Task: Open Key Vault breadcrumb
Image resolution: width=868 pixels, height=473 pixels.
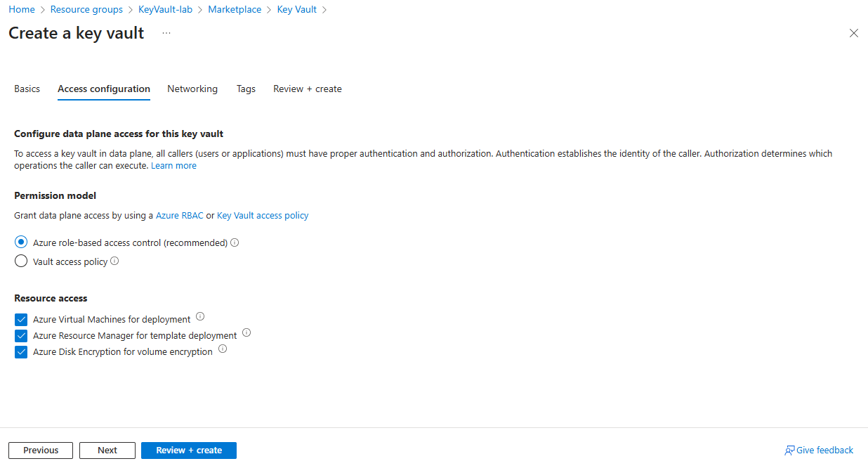Action: tap(297, 9)
